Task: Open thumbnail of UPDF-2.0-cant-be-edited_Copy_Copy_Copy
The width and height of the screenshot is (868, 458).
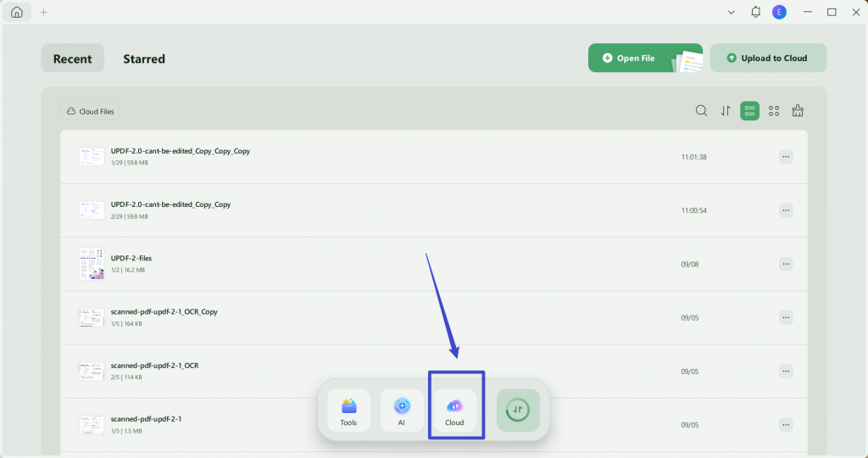Action: [x=92, y=157]
